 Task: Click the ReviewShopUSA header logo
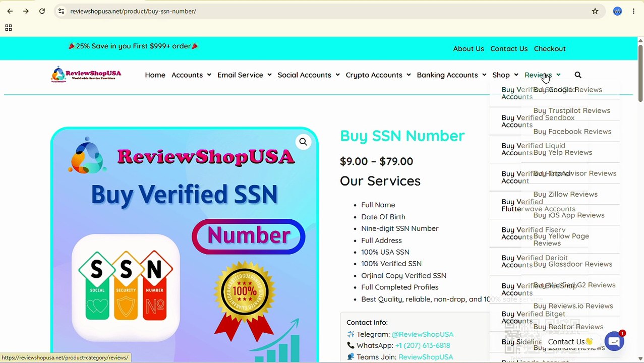86,74
